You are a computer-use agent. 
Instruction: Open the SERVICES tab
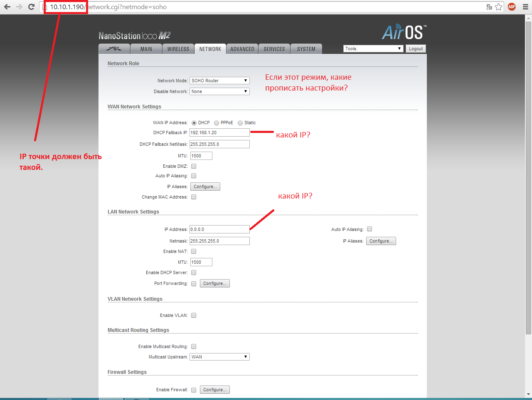point(274,49)
